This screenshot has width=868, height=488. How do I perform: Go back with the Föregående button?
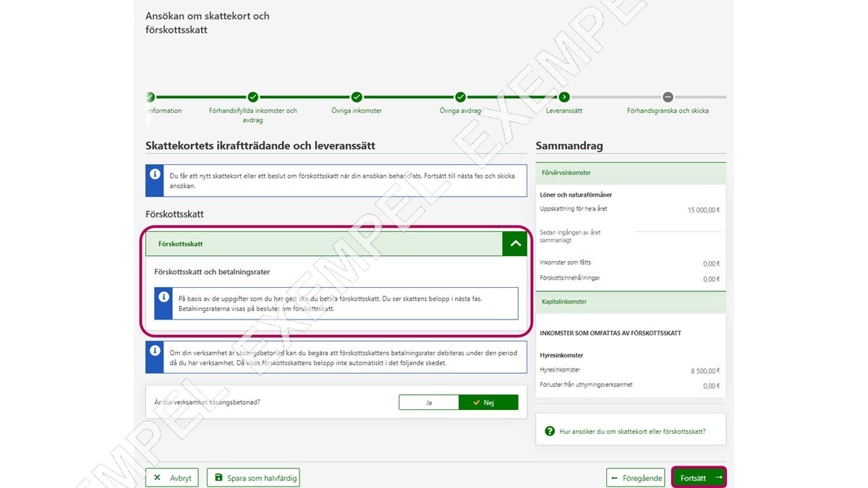click(x=637, y=478)
